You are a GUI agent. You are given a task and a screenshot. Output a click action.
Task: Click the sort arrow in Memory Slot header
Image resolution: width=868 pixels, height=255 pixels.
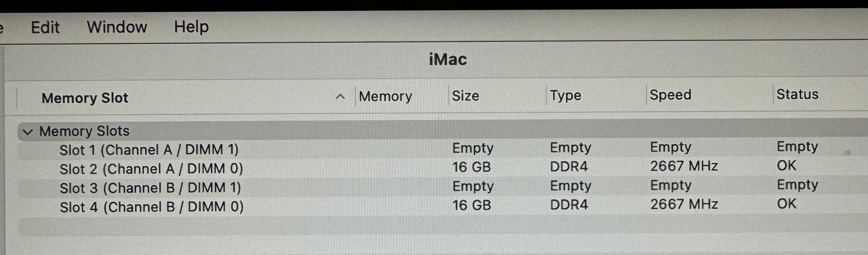pos(340,96)
